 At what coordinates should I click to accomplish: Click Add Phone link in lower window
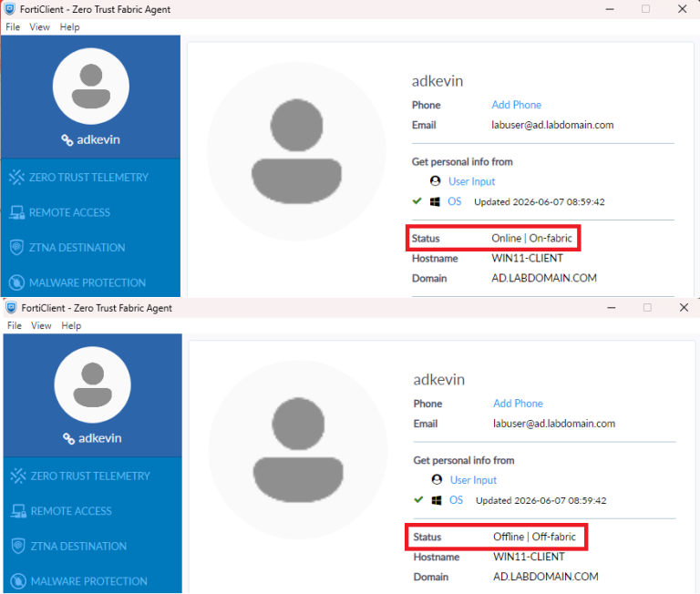coord(518,404)
